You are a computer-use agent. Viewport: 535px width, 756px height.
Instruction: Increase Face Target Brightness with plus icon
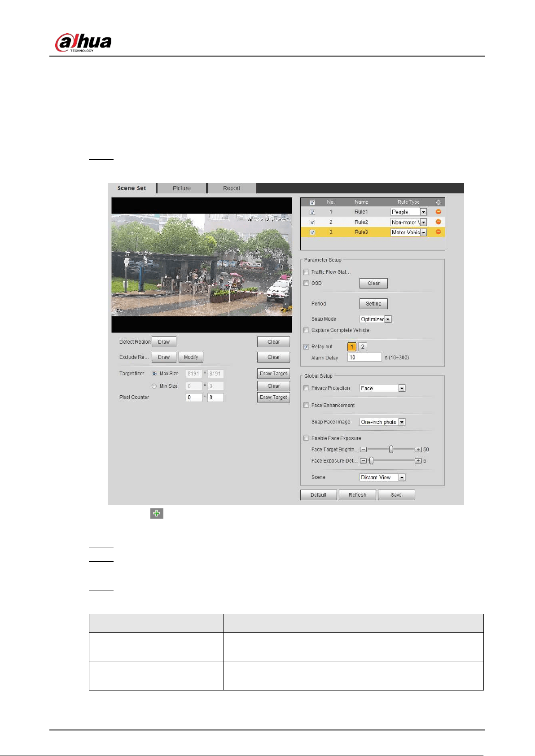click(x=418, y=449)
